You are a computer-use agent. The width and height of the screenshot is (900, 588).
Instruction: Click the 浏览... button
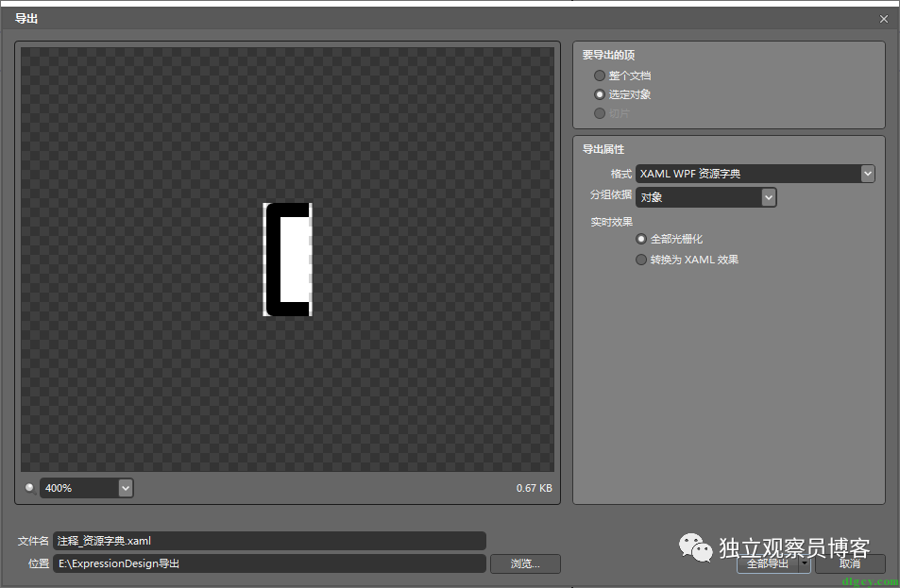coord(525,563)
